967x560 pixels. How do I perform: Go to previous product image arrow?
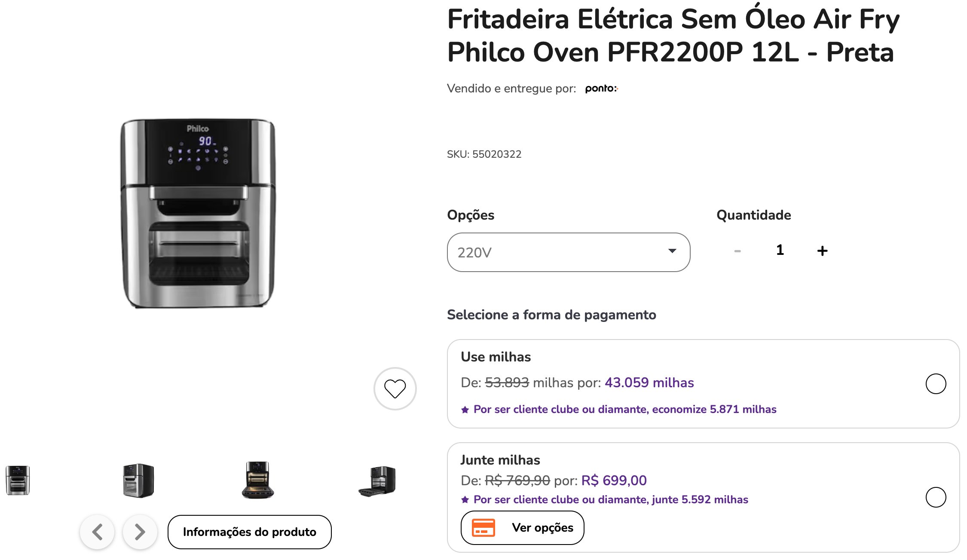(98, 532)
